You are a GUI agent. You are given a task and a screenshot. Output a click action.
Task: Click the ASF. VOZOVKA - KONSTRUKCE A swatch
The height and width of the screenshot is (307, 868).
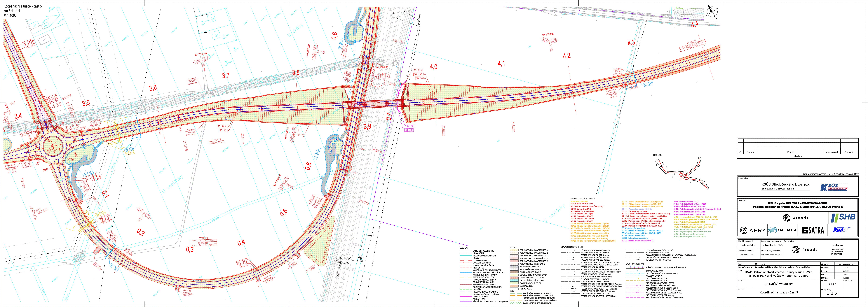(x=514, y=250)
